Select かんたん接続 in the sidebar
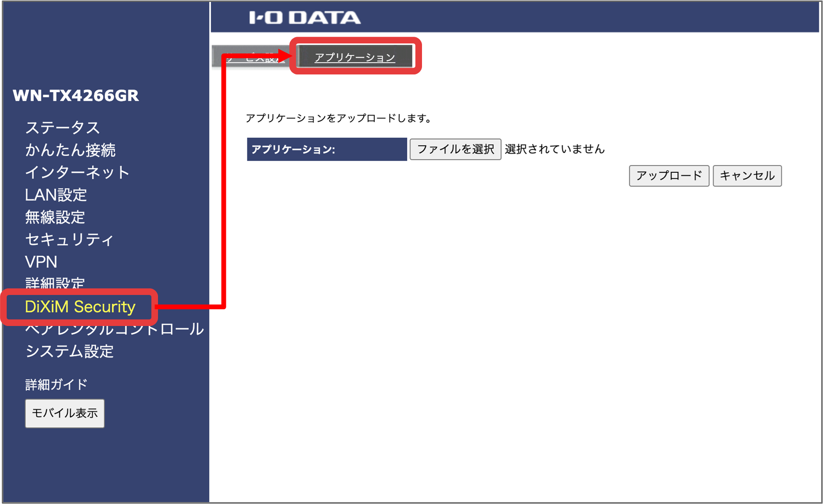Viewport: 823px width, 504px height. pos(70,150)
